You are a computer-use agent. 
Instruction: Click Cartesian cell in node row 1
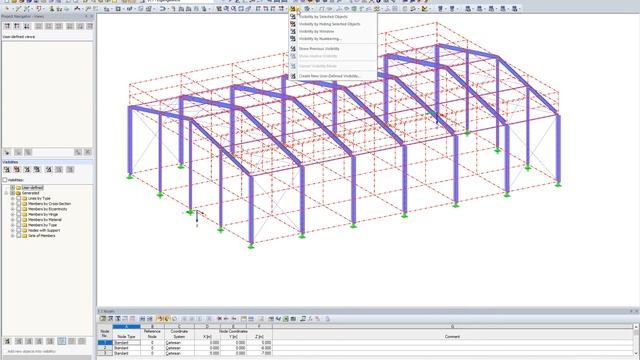point(180,343)
